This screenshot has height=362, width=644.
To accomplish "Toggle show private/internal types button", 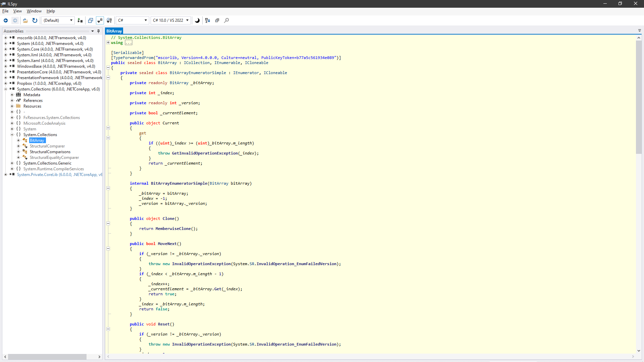I will tap(100, 20).
